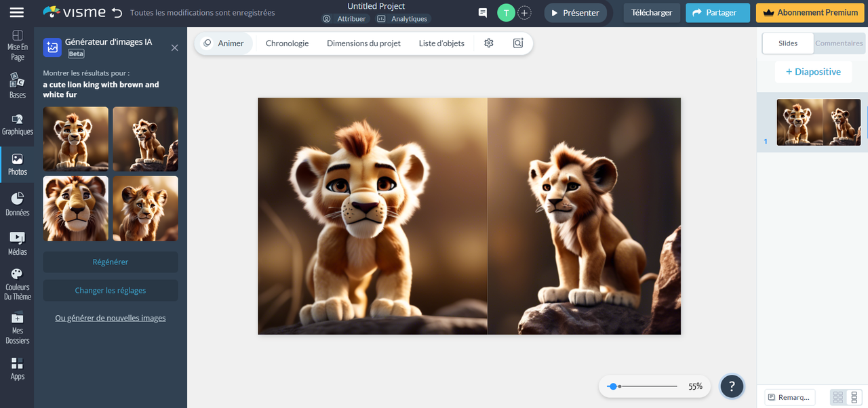Close the Générateur d'images IA panel
This screenshot has height=408, width=868.
174,47
